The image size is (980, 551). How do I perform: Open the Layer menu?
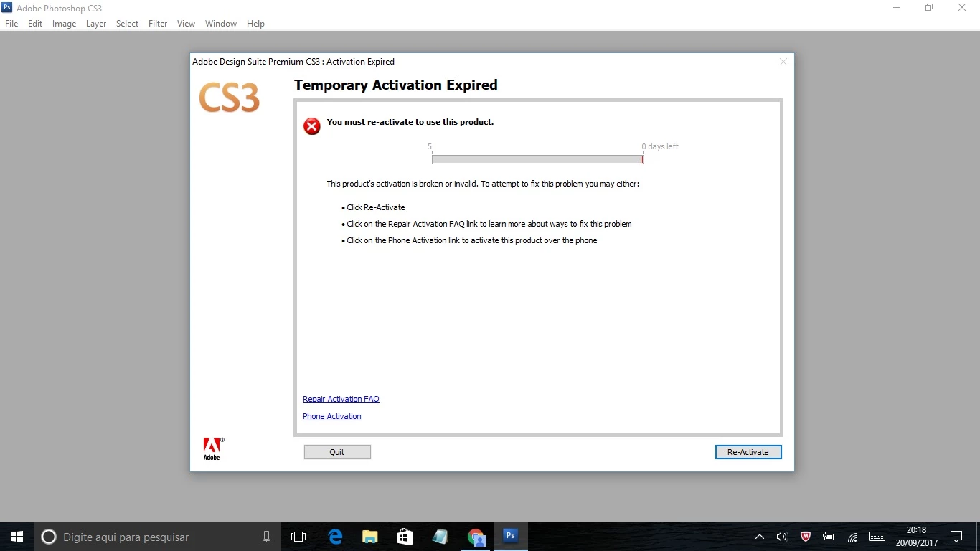[x=96, y=24]
